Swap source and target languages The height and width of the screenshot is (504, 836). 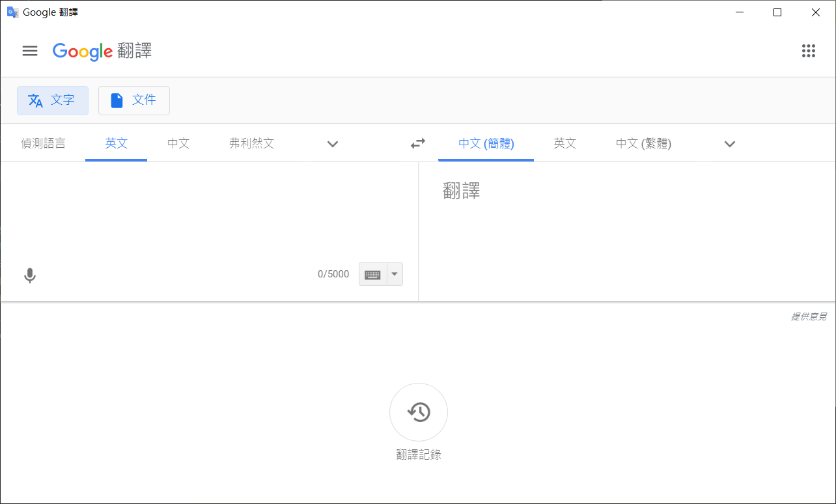pos(418,143)
